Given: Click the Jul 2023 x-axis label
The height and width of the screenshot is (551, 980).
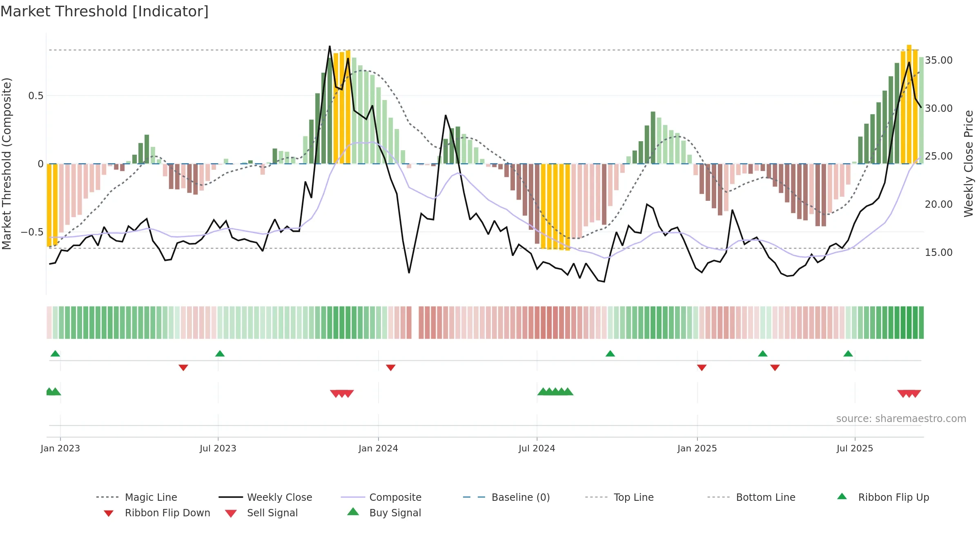Looking at the screenshot, I should [218, 448].
